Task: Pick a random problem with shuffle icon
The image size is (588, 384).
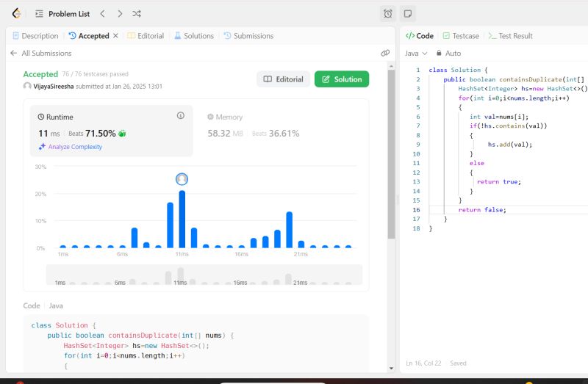Action: click(137, 13)
